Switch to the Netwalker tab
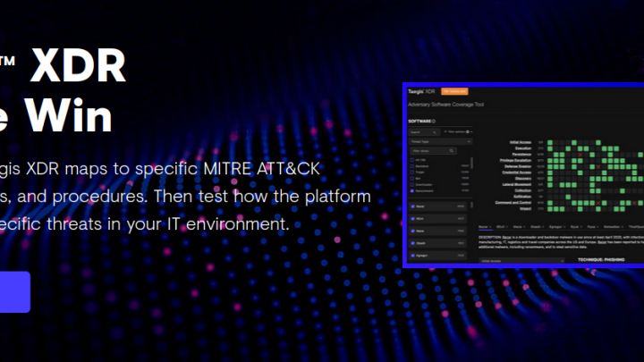This screenshot has height=362, width=644. pyautogui.click(x=612, y=226)
